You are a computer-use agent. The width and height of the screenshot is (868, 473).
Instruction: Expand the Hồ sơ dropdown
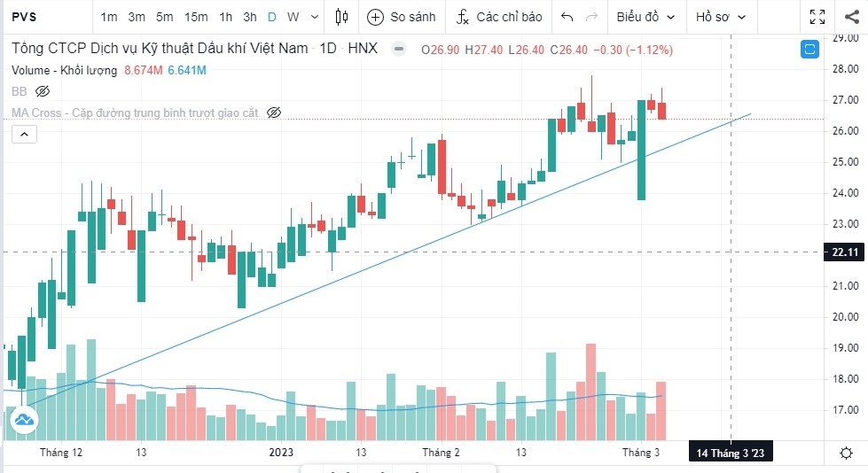coord(721,17)
